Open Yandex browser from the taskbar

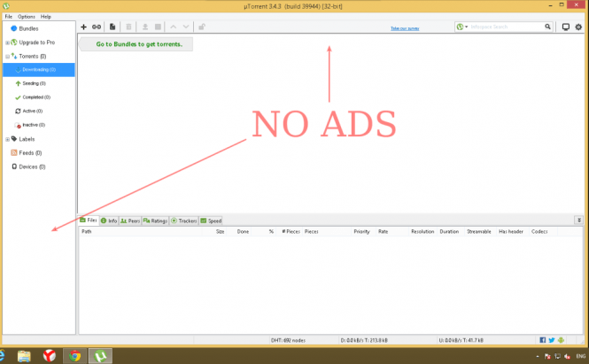coord(50,355)
